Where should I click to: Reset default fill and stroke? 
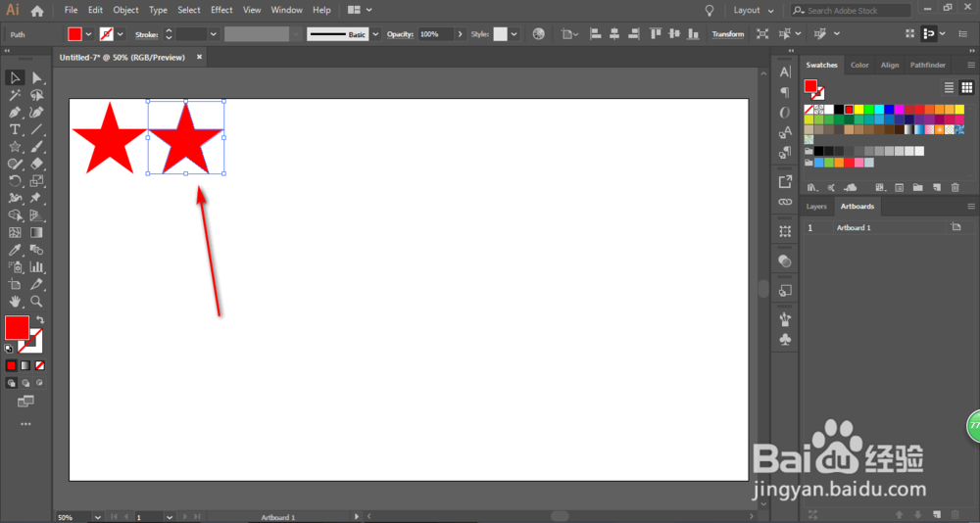[9, 349]
